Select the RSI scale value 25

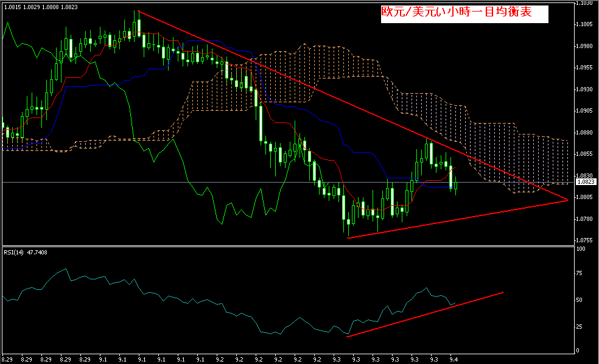[580, 327]
